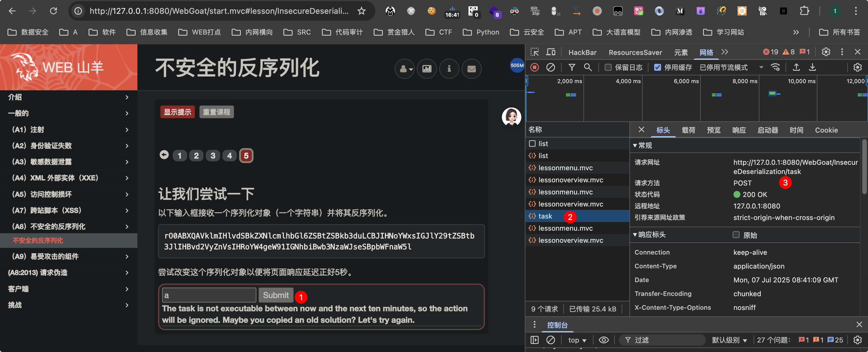Export HAR file download icon
868x352 pixels.
pyautogui.click(x=813, y=67)
